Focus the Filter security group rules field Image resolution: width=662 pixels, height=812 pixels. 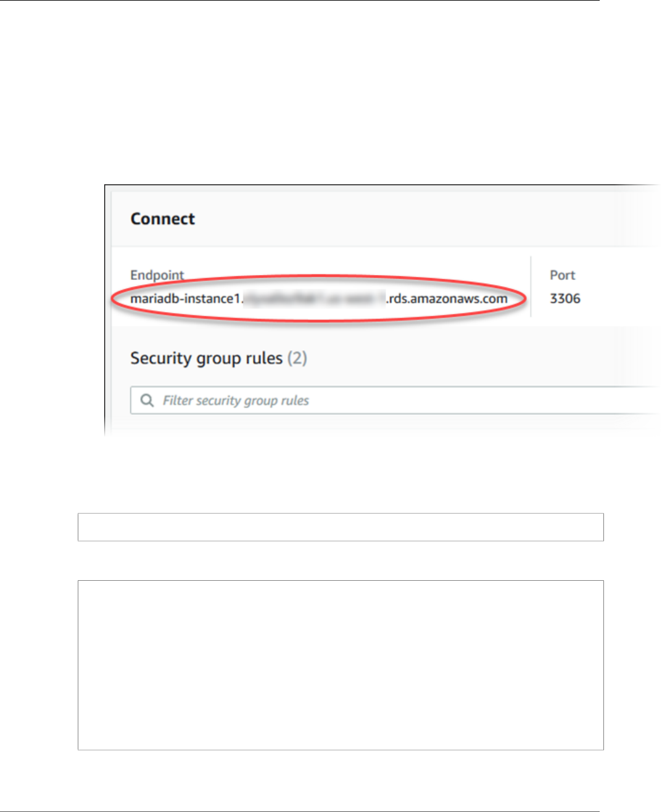(x=395, y=401)
